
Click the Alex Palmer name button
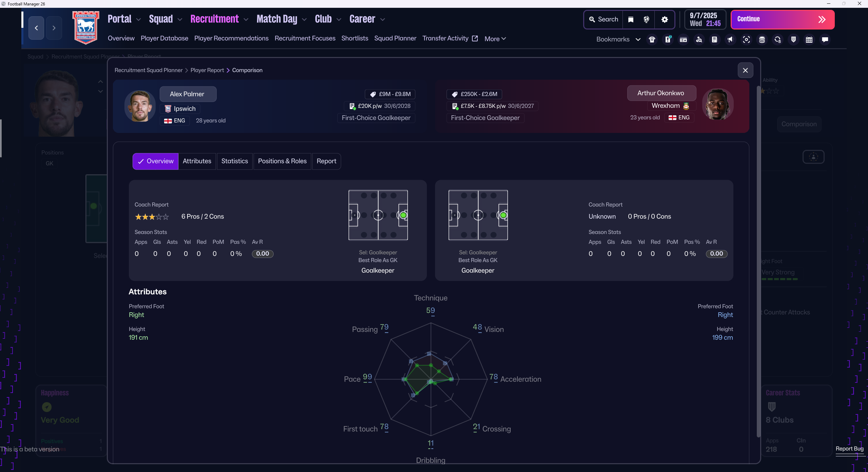coord(188,94)
